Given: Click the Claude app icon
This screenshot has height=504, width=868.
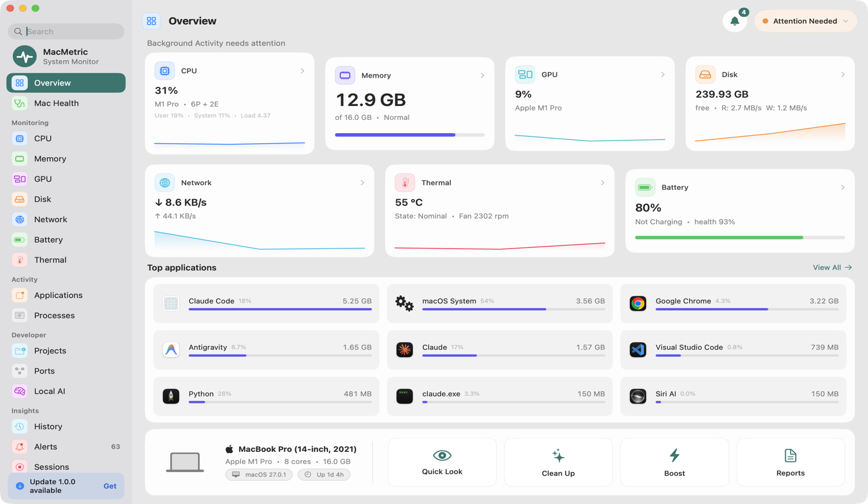Looking at the screenshot, I should point(404,350).
